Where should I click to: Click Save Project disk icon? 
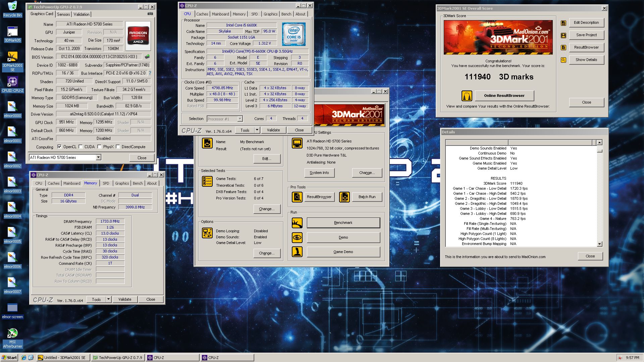pyautogui.click(x=563, y=35)
